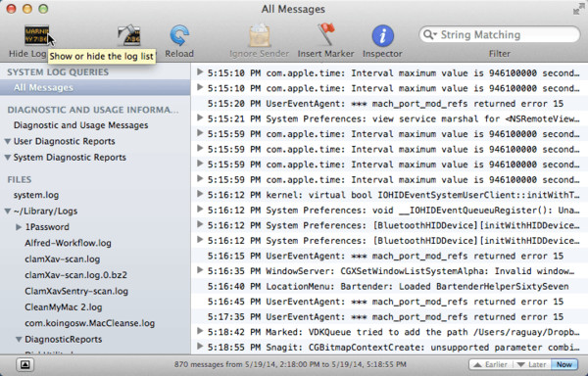Screen dimensions: 588x376
Task: Open ClamXavSentry-scan.log
Action: (76, 292)
